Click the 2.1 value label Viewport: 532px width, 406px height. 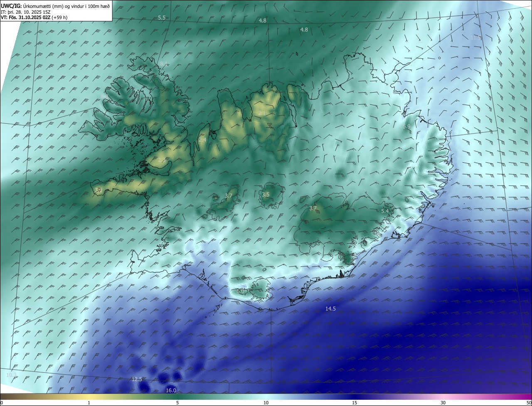[x=262, y=113]
